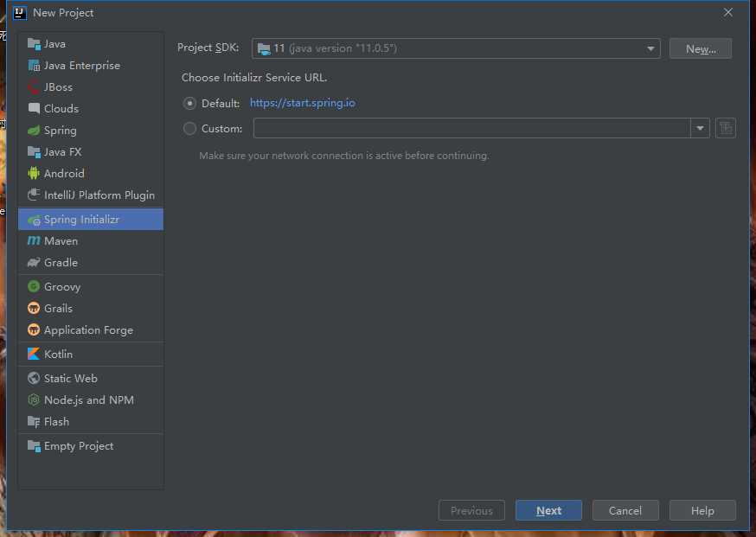Screen dimensions: 756x537
Task: Click the icon button beside the Custom URL field
Action: click(726, 128)
